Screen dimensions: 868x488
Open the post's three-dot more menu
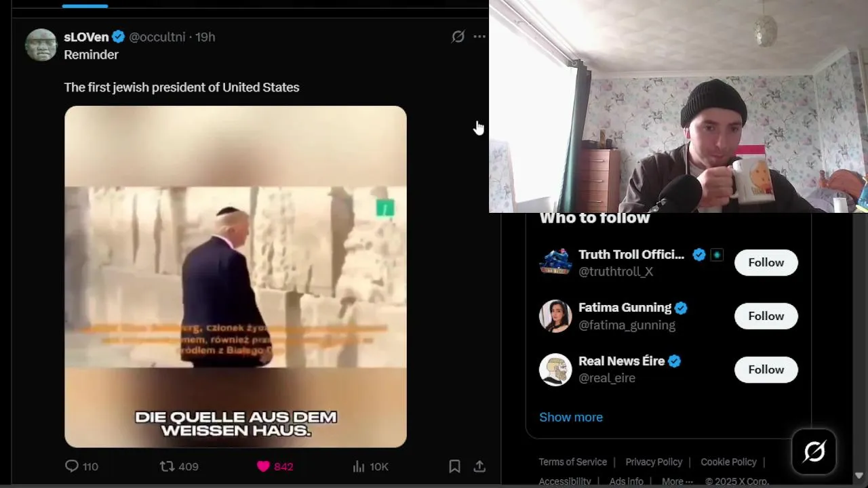pos(479,37)
